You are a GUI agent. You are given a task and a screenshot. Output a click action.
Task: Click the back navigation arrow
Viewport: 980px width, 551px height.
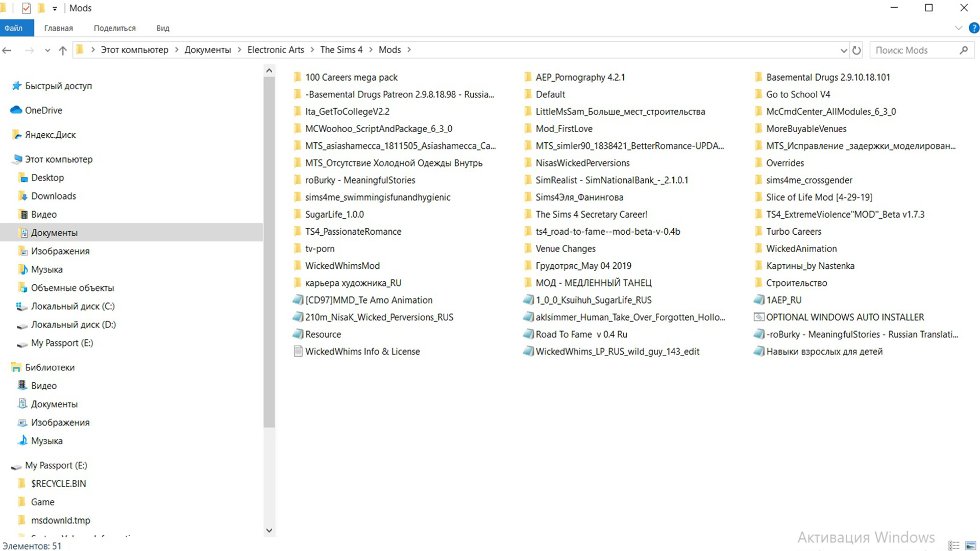coord(7,50)
